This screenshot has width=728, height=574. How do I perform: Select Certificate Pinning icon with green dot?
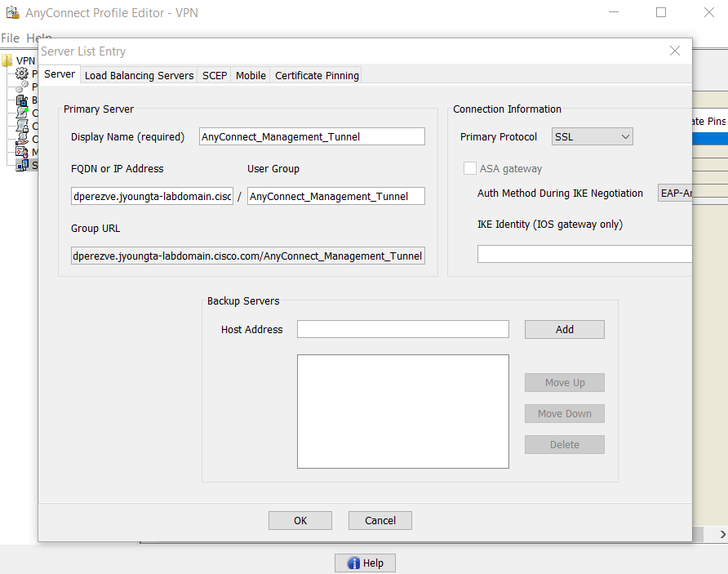click(22, 113)
